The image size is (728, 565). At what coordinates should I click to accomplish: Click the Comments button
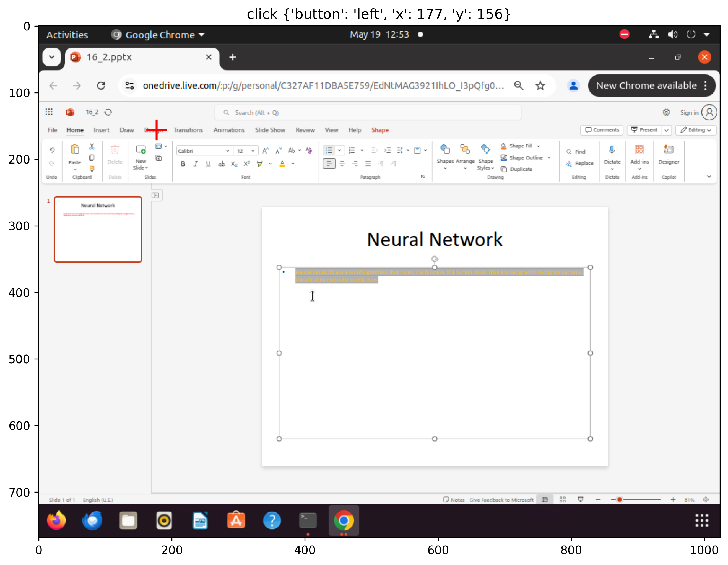(602, 130)
